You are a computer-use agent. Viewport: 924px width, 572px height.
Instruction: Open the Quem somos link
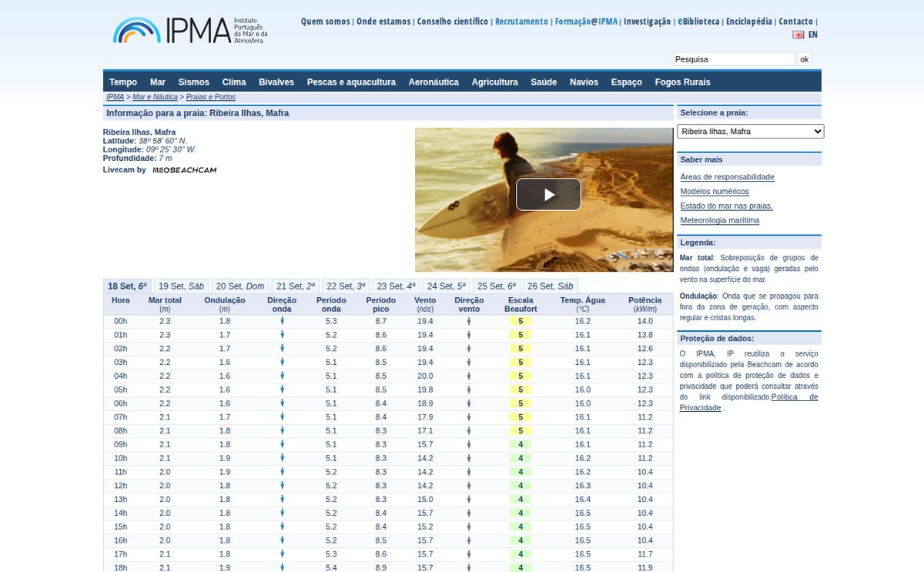tap(325, 22)
